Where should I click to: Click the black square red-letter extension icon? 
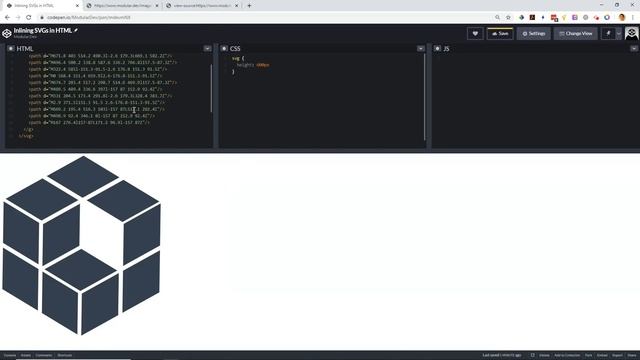pyautogui.click(x=532, y=18)
